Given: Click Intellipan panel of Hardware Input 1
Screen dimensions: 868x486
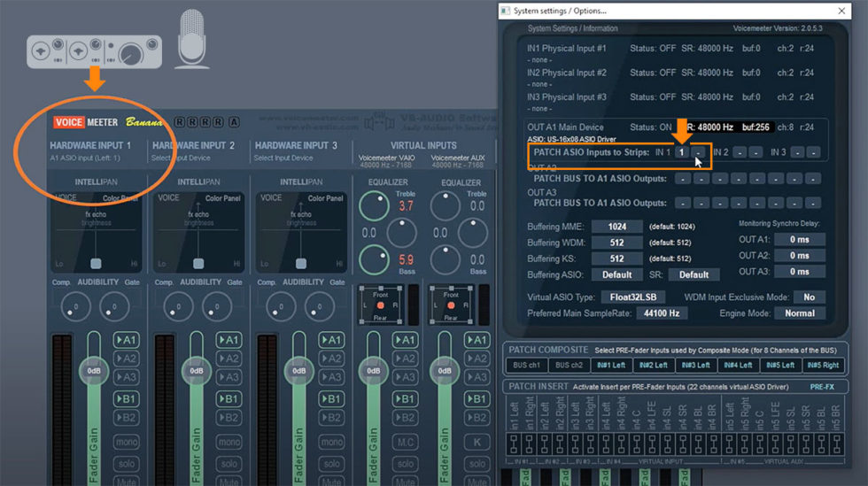Looking at the screenshot, I should pyautogui.click(x=96, y=231).
